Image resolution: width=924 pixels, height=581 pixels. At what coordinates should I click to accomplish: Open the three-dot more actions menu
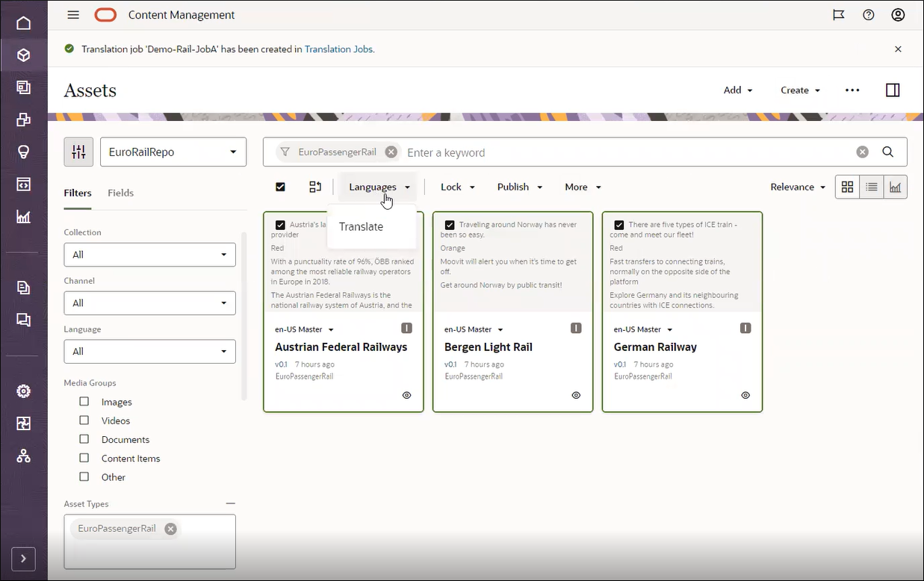852,90
